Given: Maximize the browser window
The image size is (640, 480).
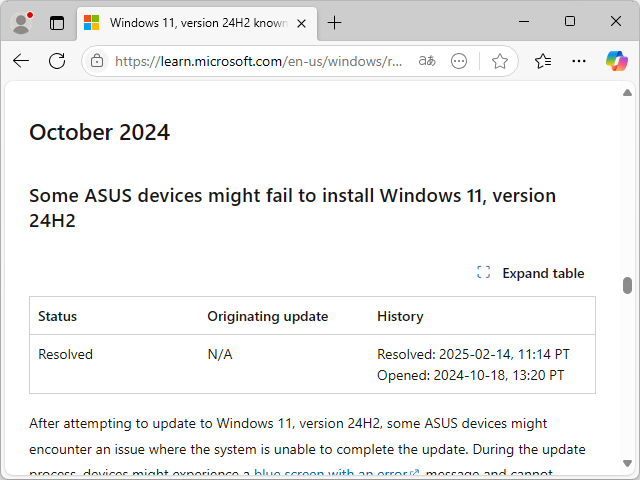Looking at the screenshot, I should (x=570, y=21).
